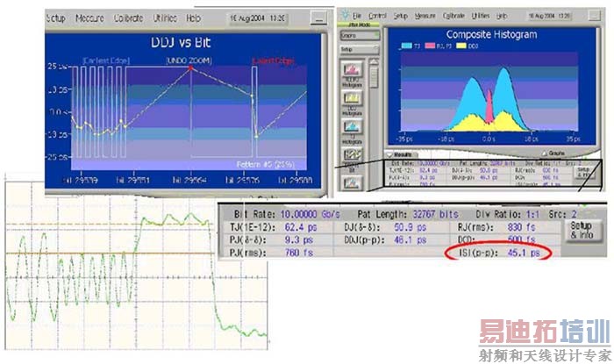Click the sidebar scrollbar up arrow
This screenshot has height=364, width=614.
pyautogui.click(x=374, y=62)
